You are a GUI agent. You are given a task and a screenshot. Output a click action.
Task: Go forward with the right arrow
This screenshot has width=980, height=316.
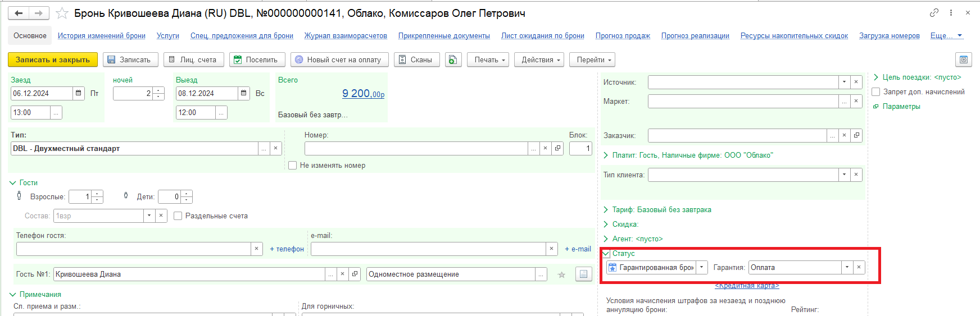point(39,13)
